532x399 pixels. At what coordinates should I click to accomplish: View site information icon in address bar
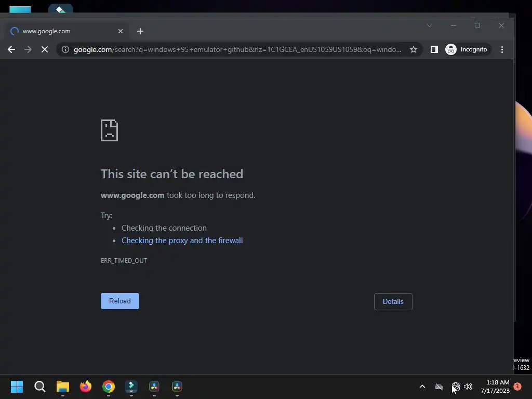(x=65, y=49)
